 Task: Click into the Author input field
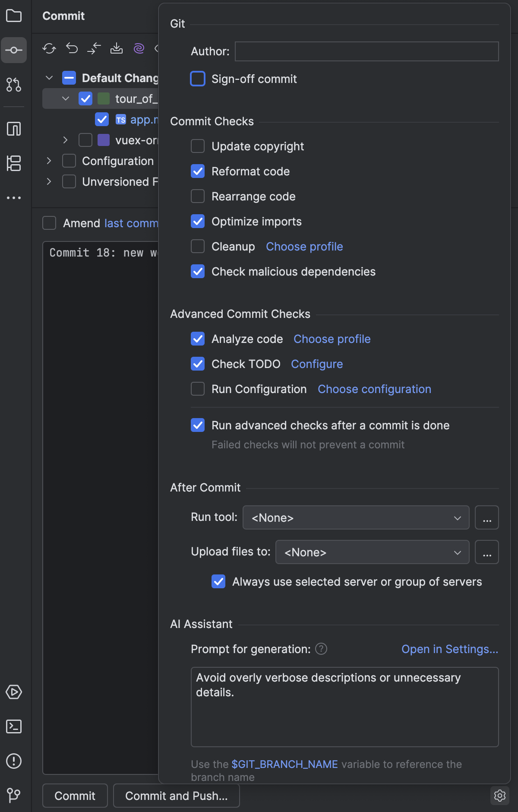point(367,51)
